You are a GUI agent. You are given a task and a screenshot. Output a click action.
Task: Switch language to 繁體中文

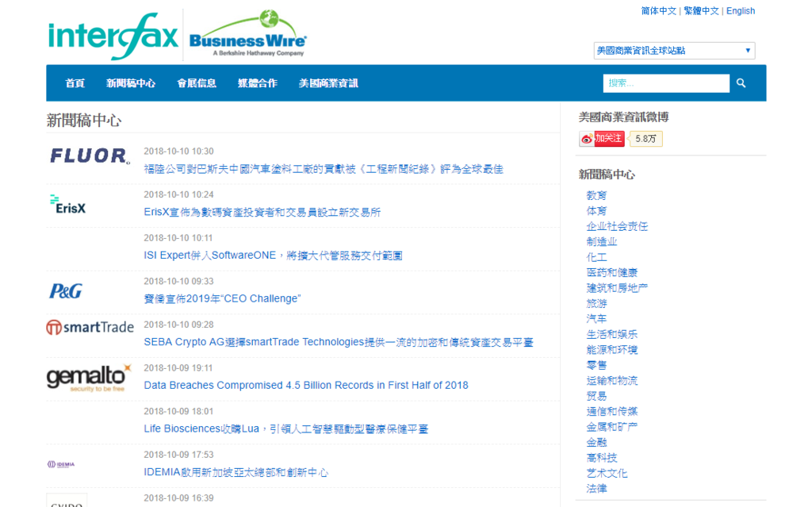point(701,11)
